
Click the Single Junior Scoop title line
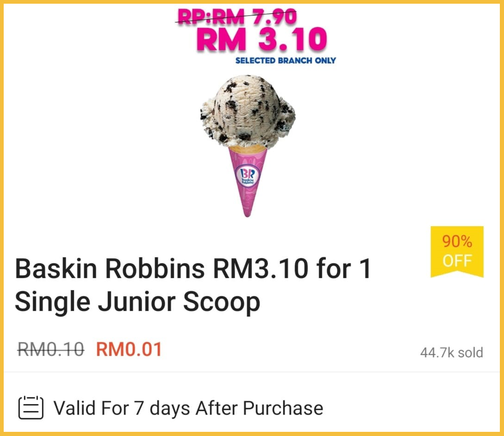137,302
